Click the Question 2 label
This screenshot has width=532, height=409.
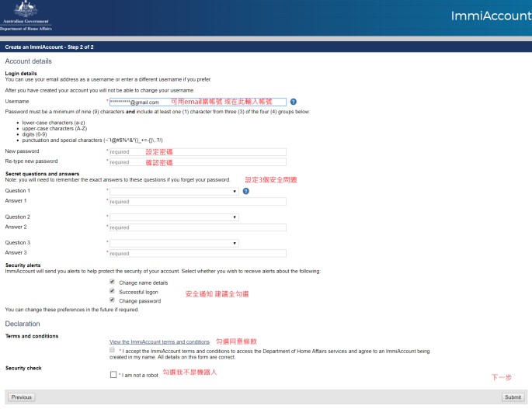(x=18, y=217)
